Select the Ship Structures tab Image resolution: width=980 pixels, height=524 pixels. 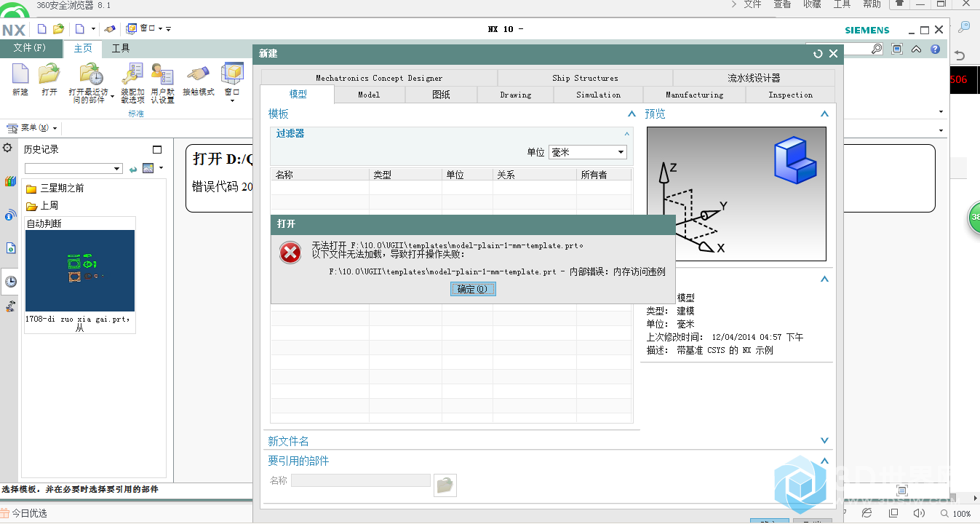pos(585,78)
